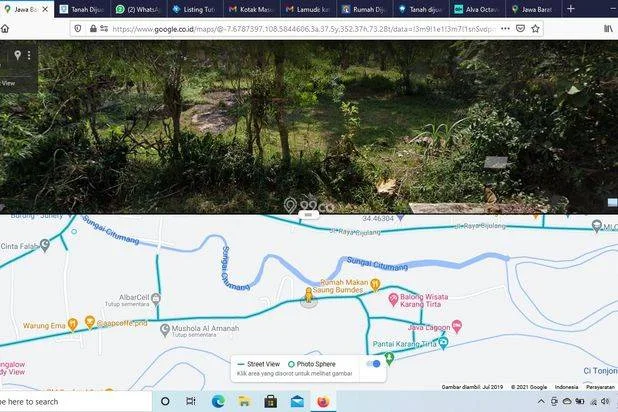Click the tracking protection shield icon
Image resolution: width=618 pixels, height=412 pixels.
[78, 28]
